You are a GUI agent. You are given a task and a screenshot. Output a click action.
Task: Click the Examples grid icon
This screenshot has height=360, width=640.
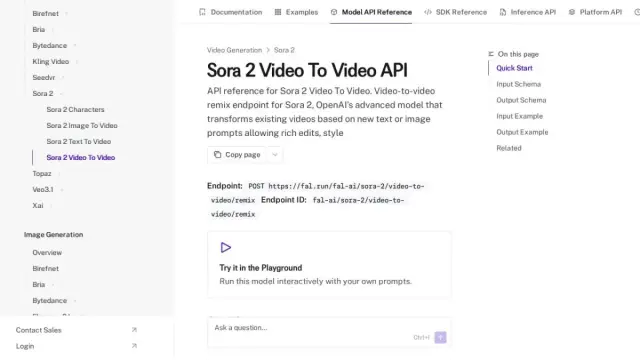click(x=278, y=12)
